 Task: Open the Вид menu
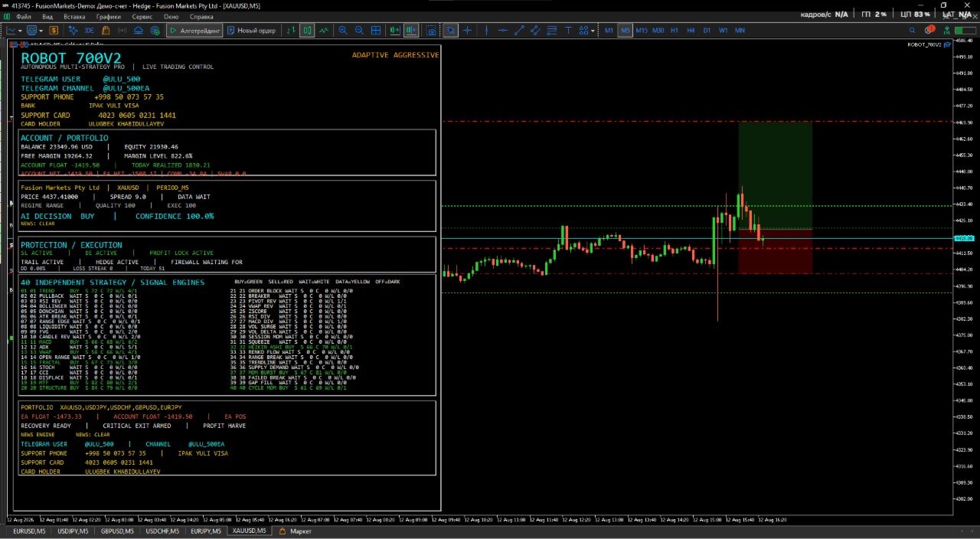tap(47, 16)
